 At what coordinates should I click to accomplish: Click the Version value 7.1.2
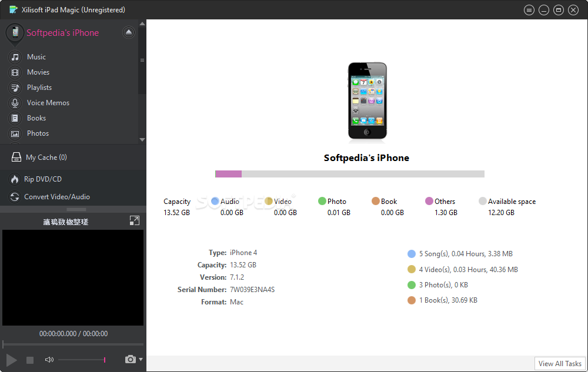pyautogui.click(x=237, y=277)
